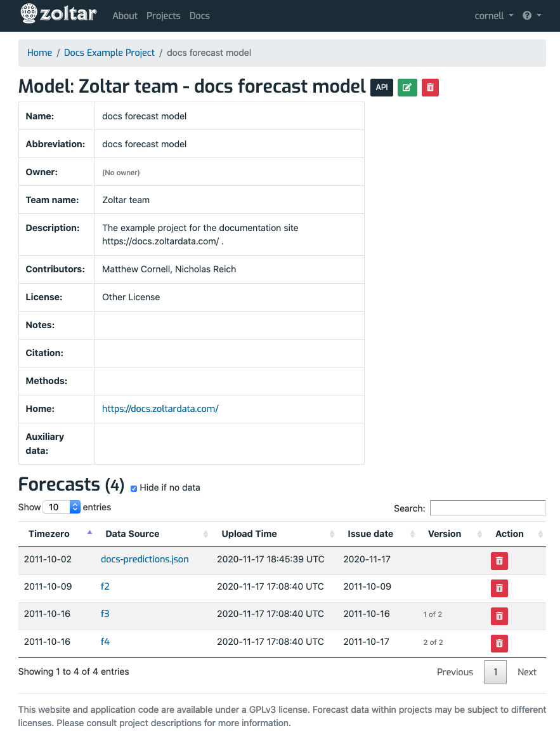Open the Docs nav item
The height and width of the screenshot is (735, 560).
(200, 15)
